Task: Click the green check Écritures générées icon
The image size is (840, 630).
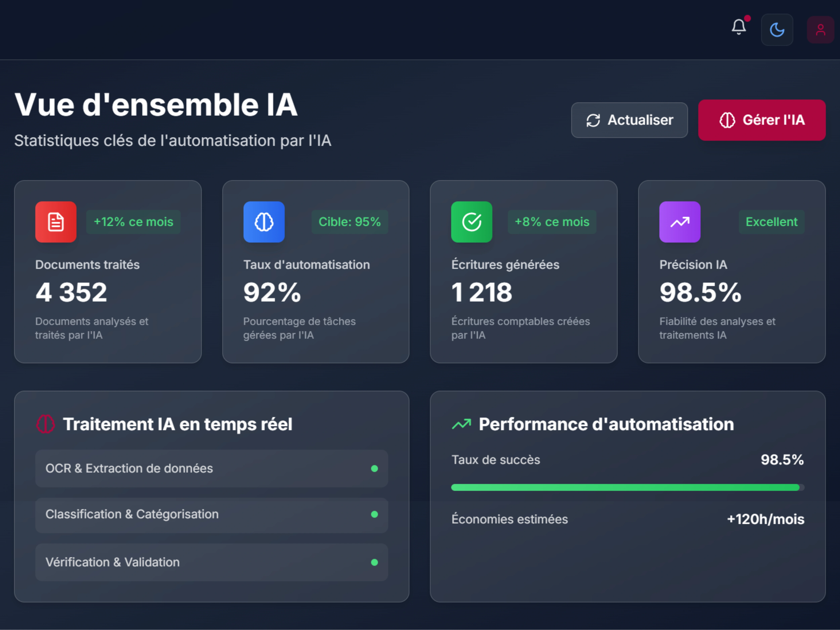Action: pyautogui.click(x=472, y=222)
